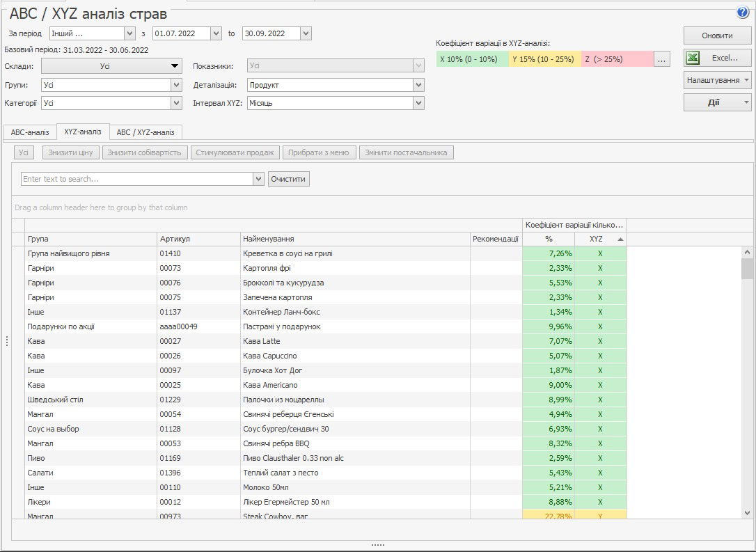The height and width of the screenshot is (552, 756).
Task: Click the Оновити button
Action: [x=717, y=36]
